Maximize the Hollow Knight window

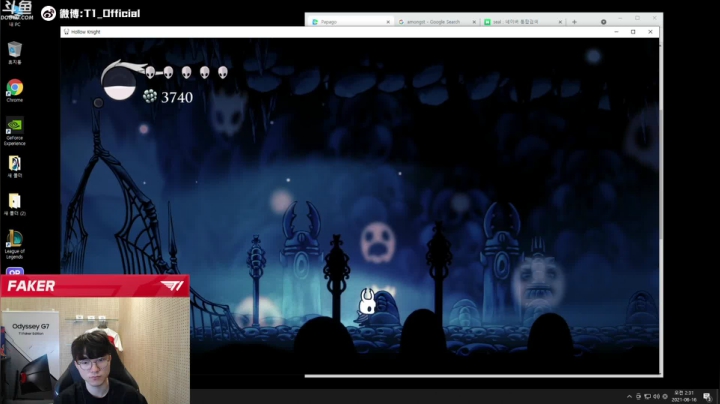tap(633, 32)
